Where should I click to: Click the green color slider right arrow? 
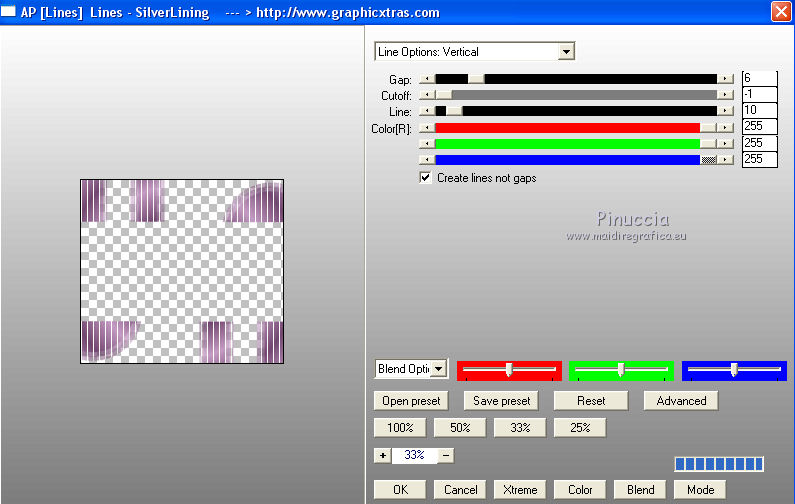[x=726, y=144]
